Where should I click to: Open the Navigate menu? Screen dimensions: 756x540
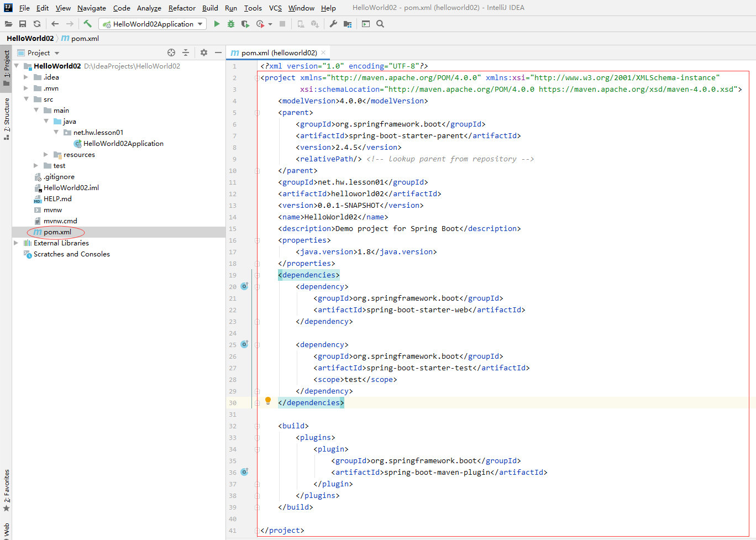point(92,8)
